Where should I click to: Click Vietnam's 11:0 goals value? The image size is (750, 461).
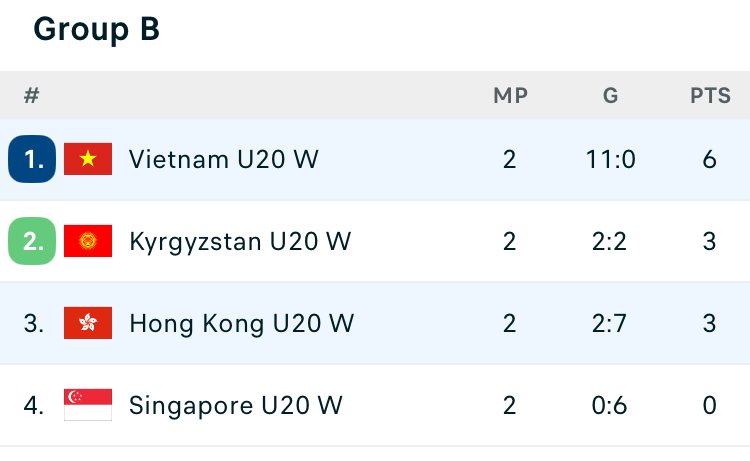click(610, 159)
